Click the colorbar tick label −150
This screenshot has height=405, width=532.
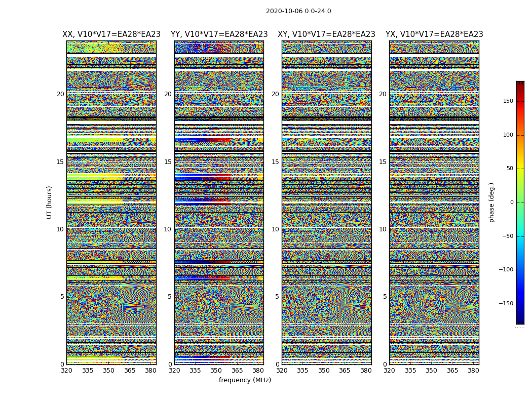pos(506,303)
